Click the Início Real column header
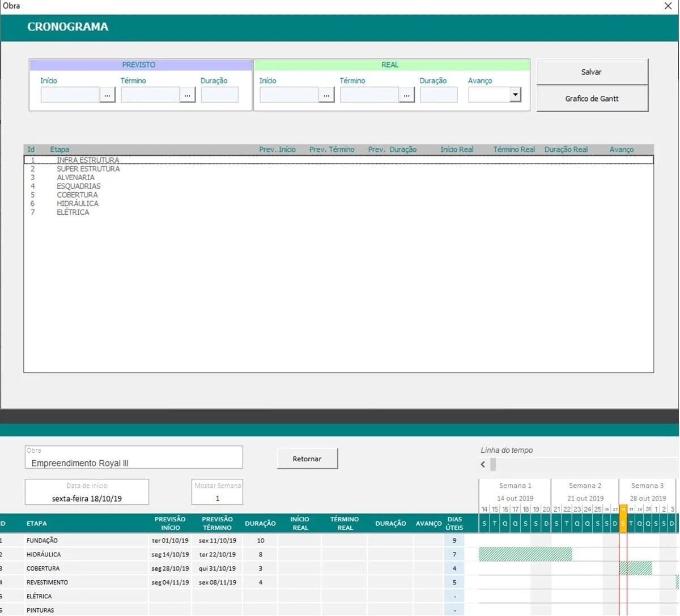Viewport: 680px width, 616px height. tap(457, 150)
